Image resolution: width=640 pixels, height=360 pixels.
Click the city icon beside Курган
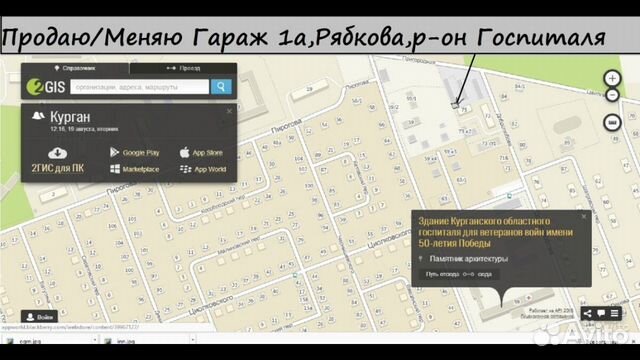[x=38, y=116]
